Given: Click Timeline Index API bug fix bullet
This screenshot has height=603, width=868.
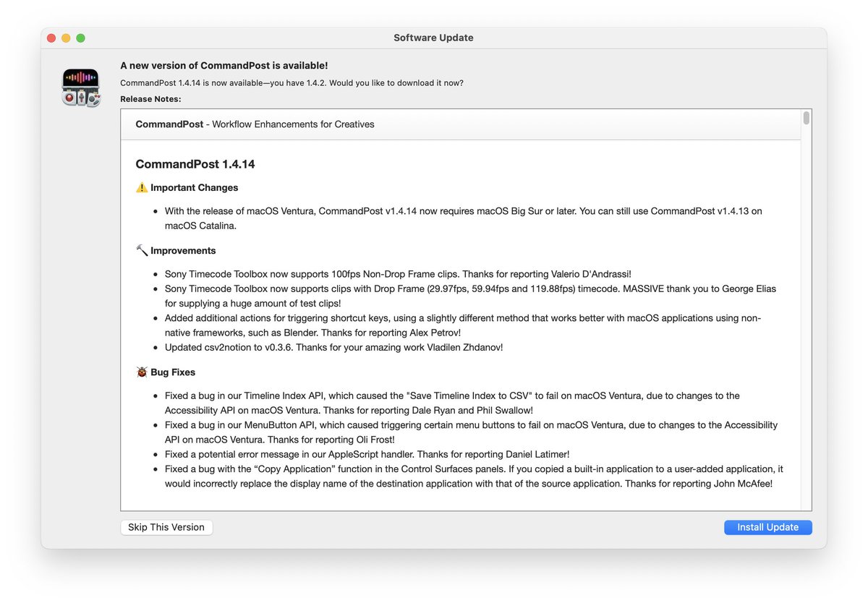Looking at the screenshot, I should [x=452, y=403].
